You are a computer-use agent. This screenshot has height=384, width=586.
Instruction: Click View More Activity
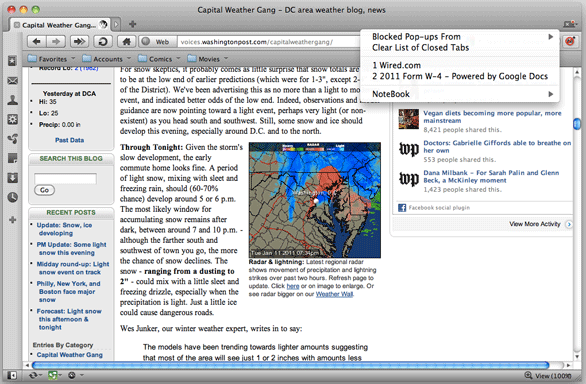click(540, 224)
